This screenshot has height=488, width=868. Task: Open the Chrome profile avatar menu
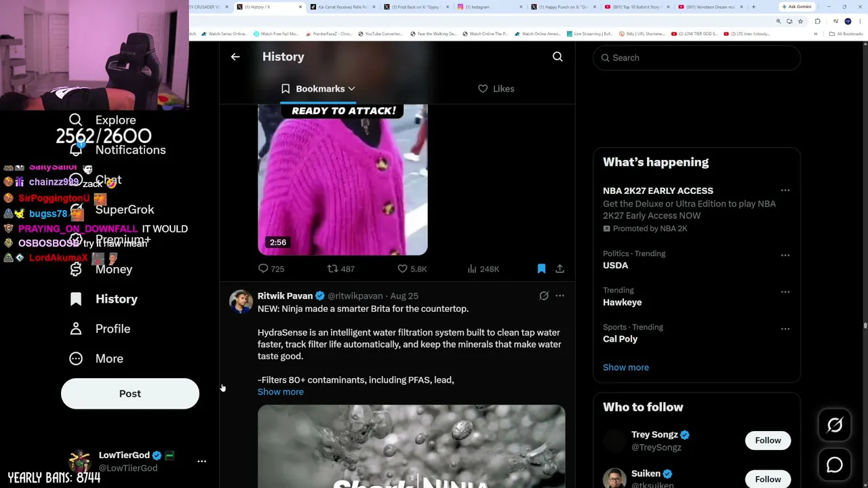(x=848, y=21)
